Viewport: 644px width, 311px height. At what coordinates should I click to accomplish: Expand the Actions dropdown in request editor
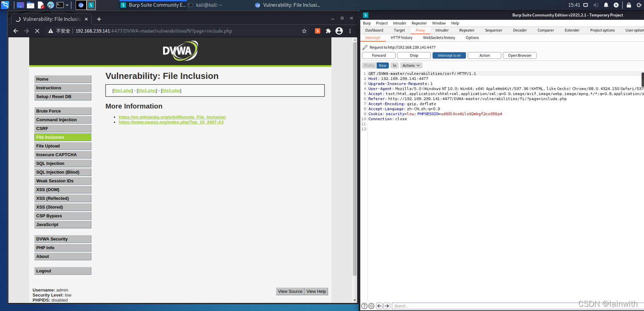click(411, 66)
